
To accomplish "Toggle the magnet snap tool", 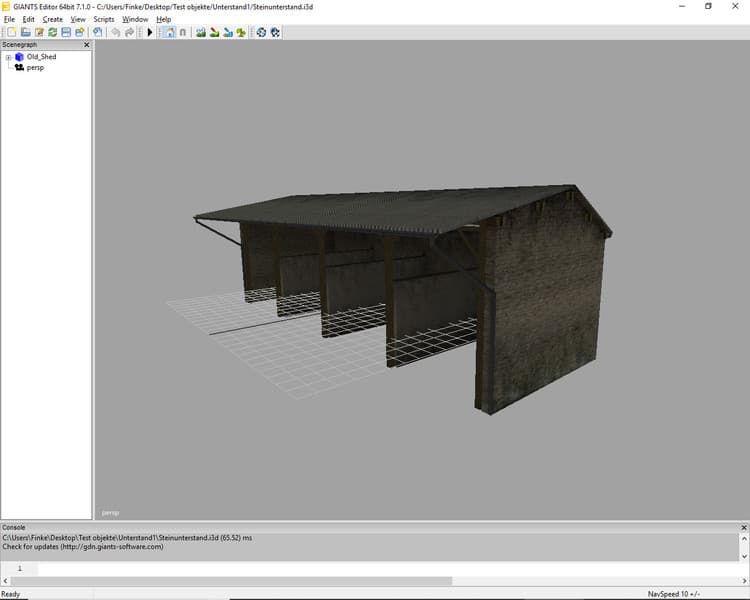I will click(182, 32).
